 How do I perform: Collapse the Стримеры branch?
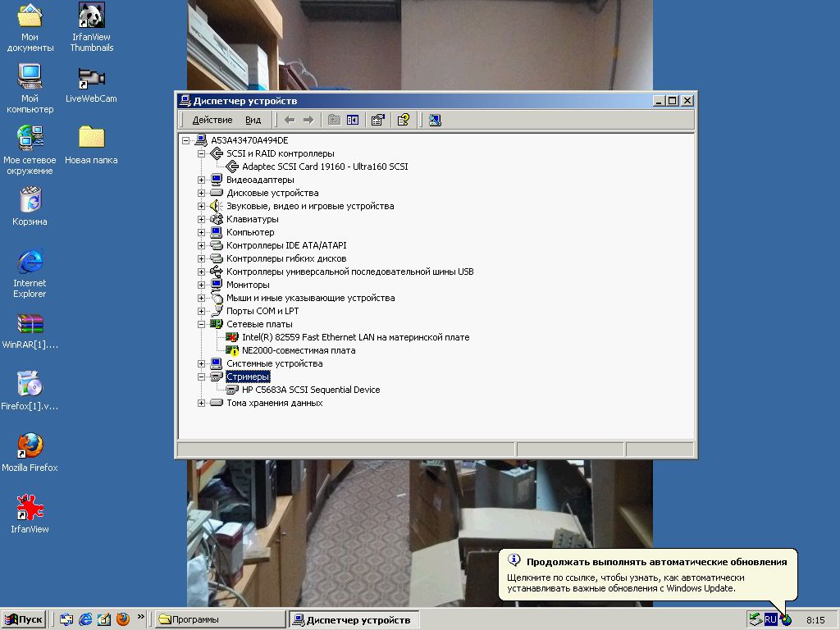(x=202, y=377)
